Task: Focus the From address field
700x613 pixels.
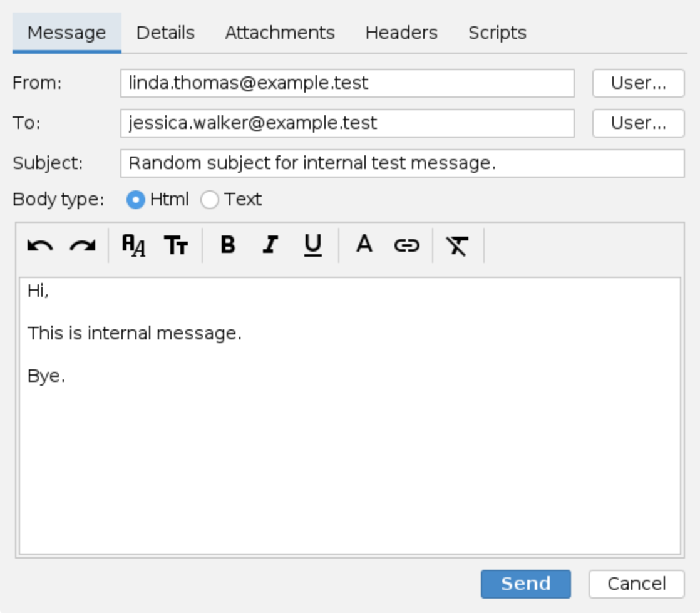Action: (347, 83)
